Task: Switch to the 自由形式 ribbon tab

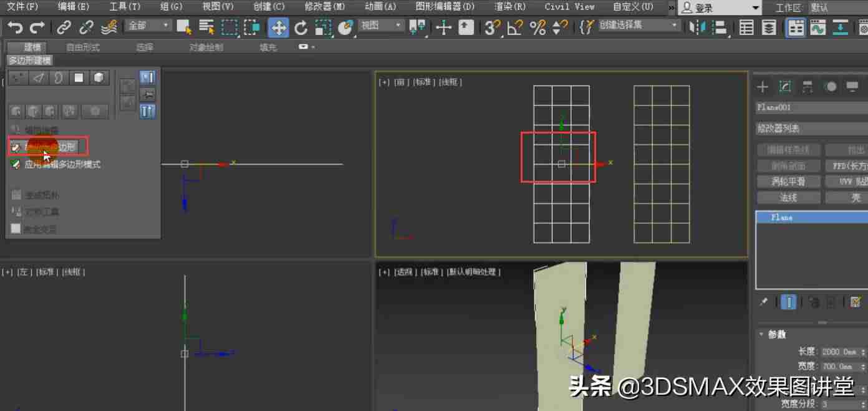Action: click(x=83, y=47)
